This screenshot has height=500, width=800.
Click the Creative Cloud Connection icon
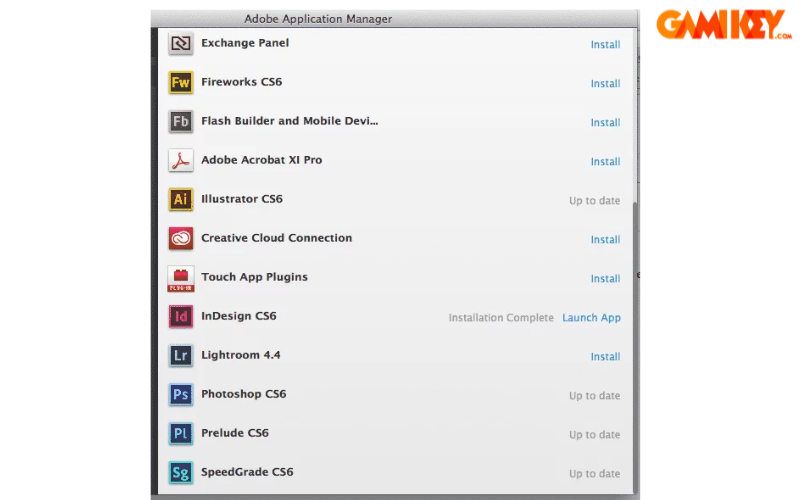[x=181, y=238]
